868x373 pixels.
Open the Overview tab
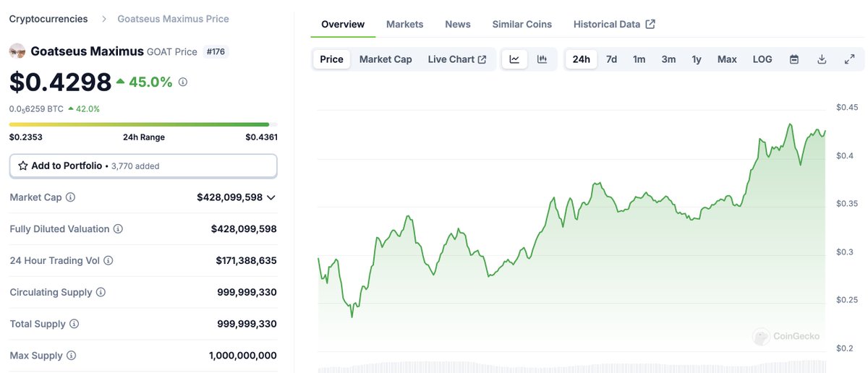tap(343, 25)
